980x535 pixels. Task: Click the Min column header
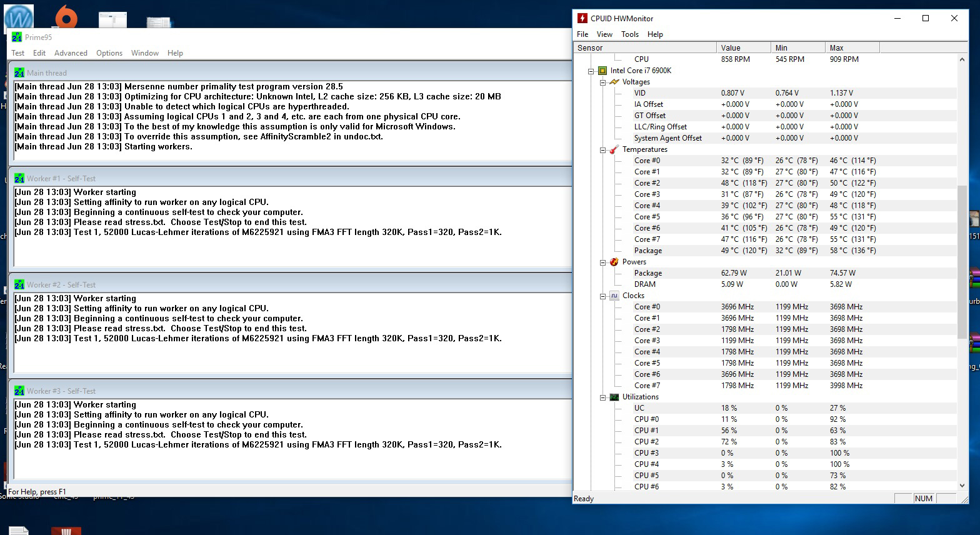click(x=798, y=47)
